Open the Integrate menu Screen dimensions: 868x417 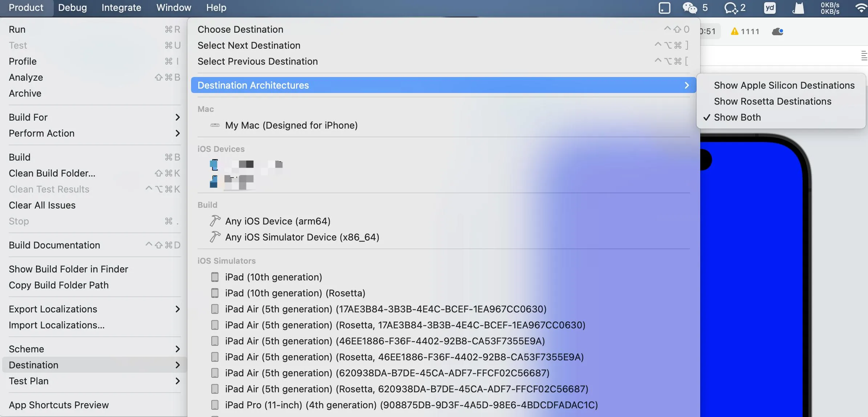point(121,8)
